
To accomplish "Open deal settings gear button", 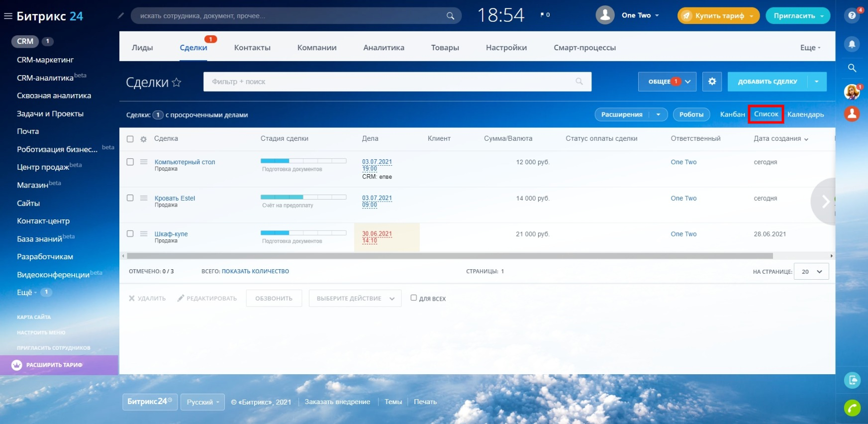I will tap(712, 82).
